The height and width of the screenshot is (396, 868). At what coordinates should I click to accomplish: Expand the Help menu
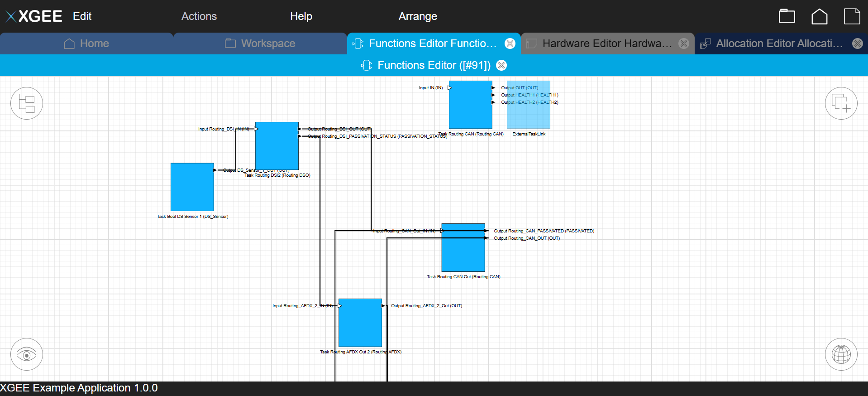pos(301,16)
